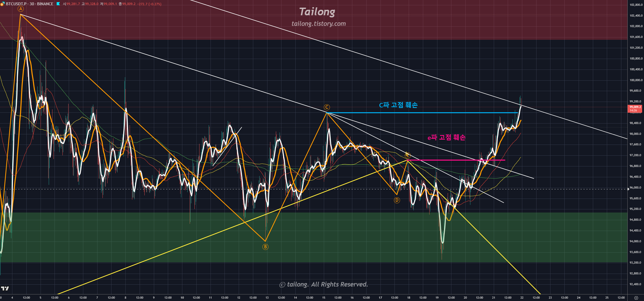Screen dimensions: 644x301
Task: Select the circled C wave label
Action: click(327, 107)
